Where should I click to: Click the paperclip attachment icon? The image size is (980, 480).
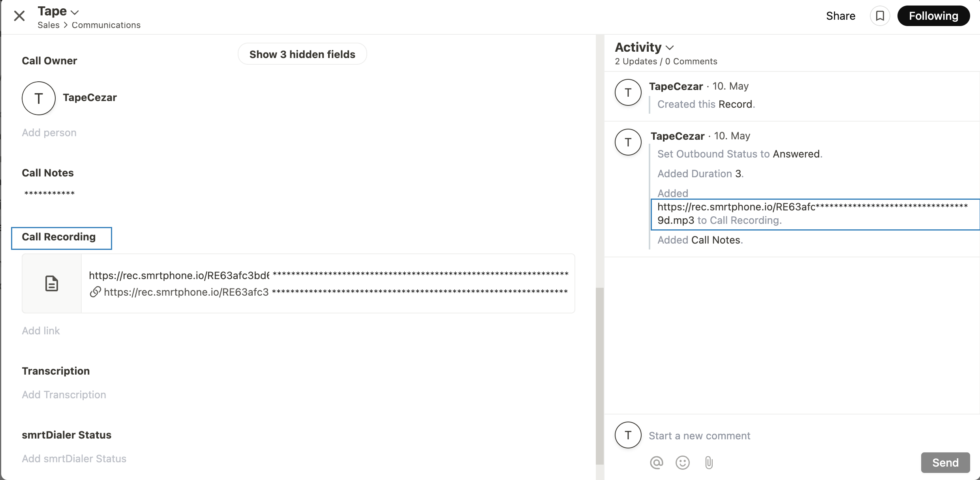click(709, 462)
